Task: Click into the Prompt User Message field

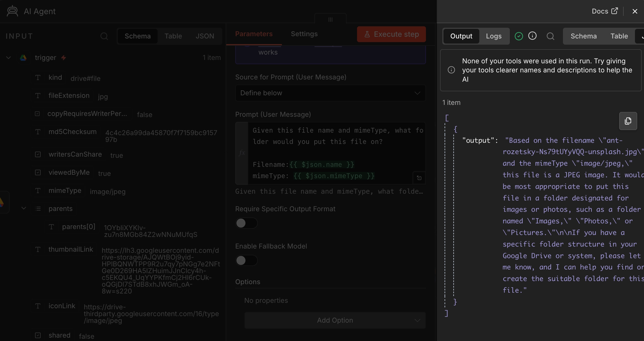Action: (x=330, y=153)
